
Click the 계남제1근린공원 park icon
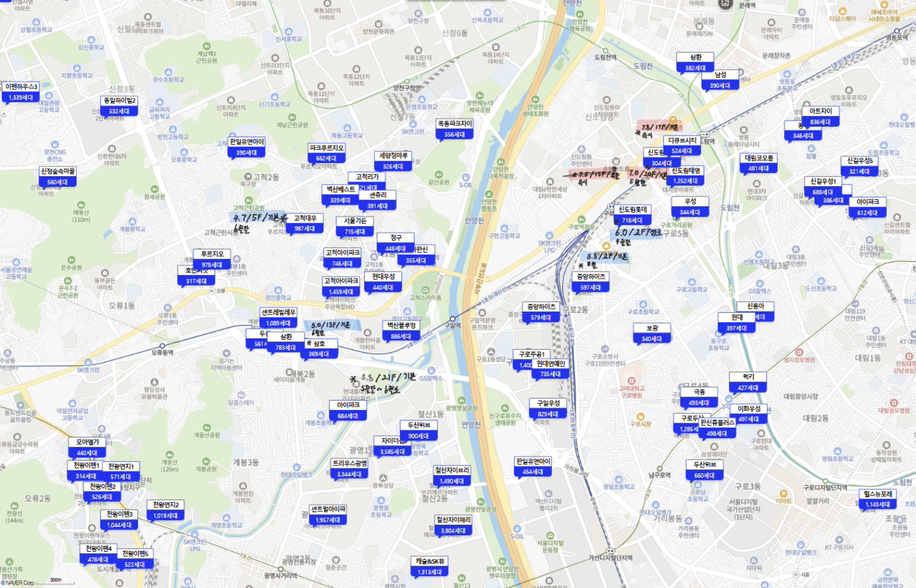pyautogui.click(x=207, y=47)
